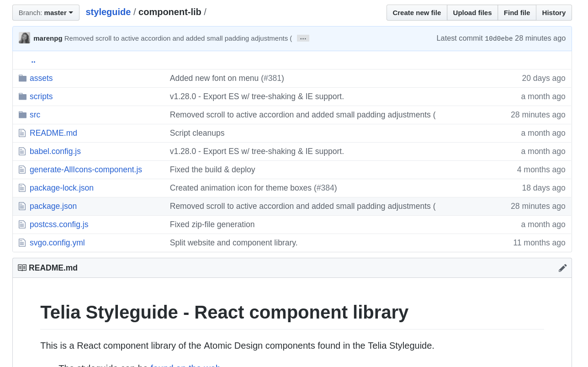Open the commit History
This screenshot has width=588, height=367.
tap(554, 13)
